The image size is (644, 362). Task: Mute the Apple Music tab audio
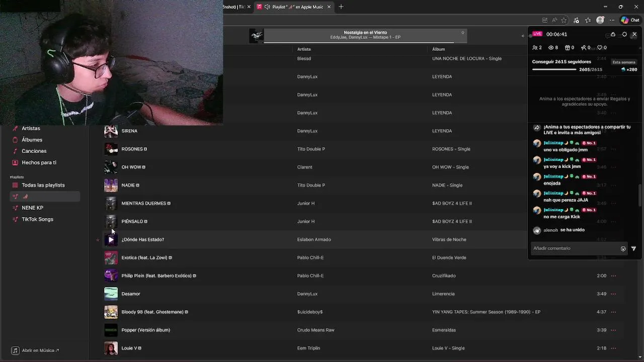pos(267,7)
